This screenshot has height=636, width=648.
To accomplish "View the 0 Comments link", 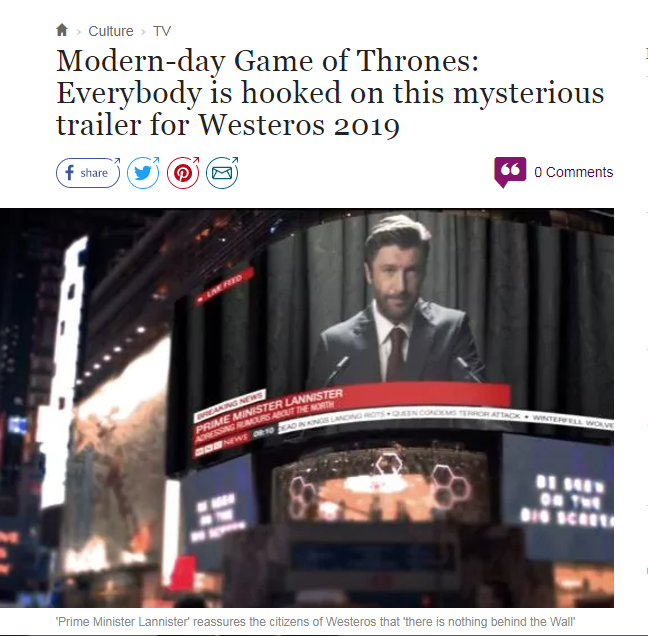I will pos(573,172).
